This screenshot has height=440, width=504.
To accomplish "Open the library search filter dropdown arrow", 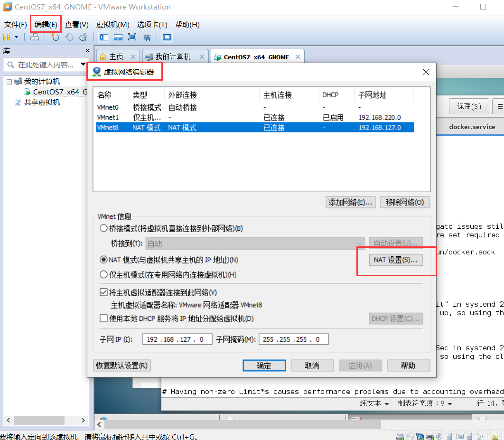I will 83,65.
